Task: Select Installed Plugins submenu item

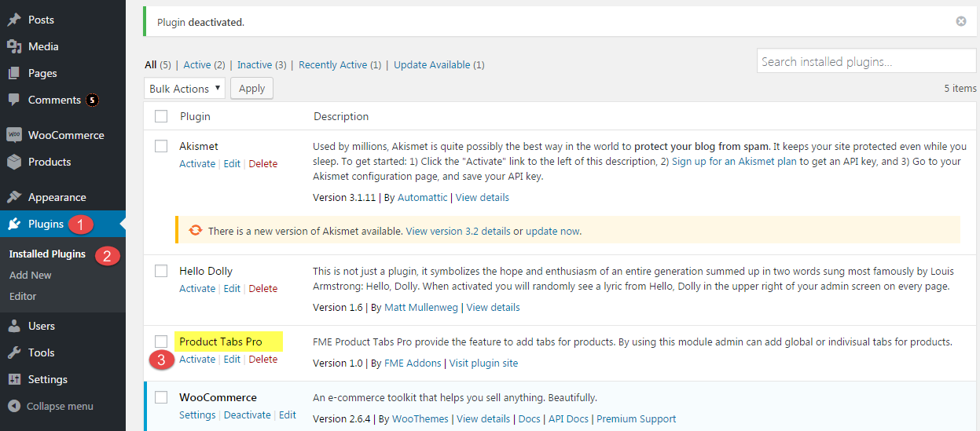Action: [x=47, y=254]
